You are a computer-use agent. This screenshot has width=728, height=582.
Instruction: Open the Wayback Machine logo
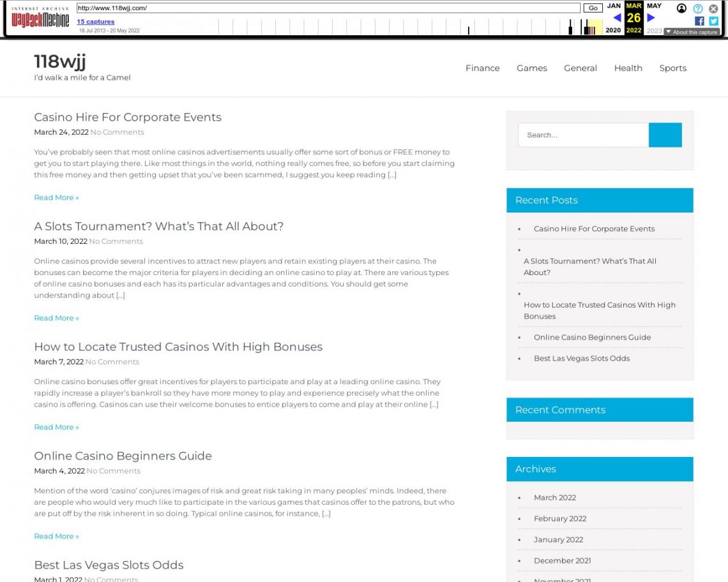coord(40,18)
